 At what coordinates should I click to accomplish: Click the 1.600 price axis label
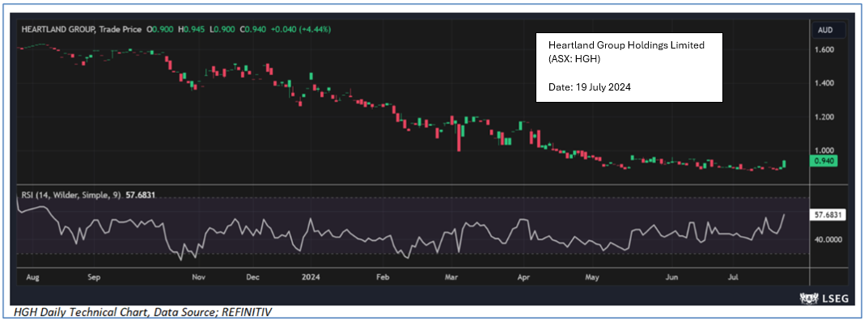click(824, 49)
